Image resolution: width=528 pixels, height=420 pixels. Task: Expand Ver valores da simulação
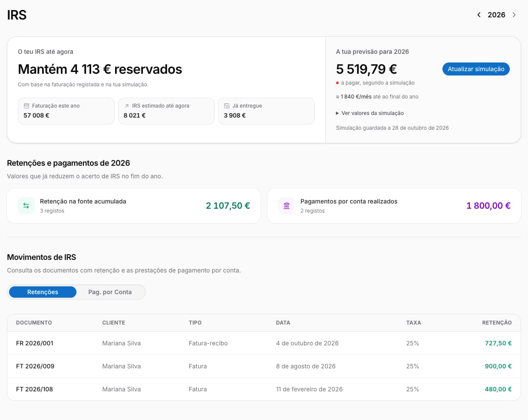click(370, 113)
